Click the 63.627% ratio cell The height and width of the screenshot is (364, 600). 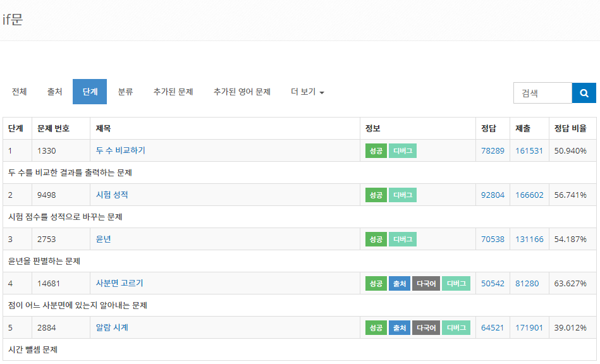[572, 283]
